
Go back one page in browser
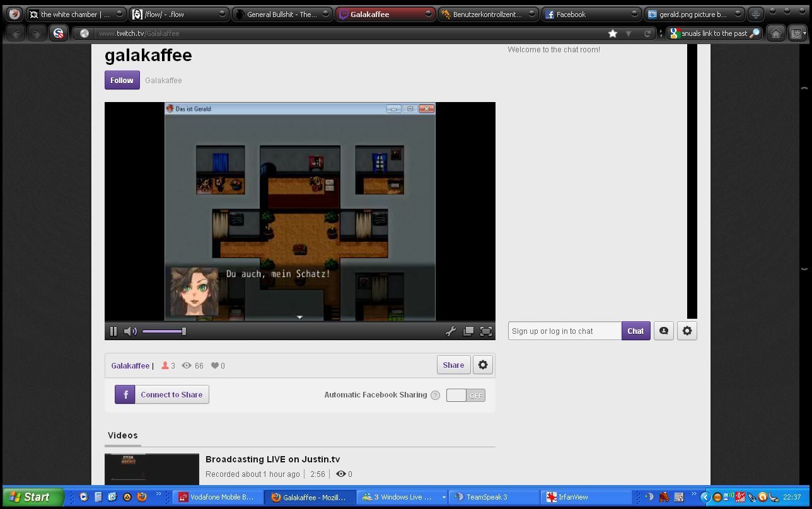point(16,33)
